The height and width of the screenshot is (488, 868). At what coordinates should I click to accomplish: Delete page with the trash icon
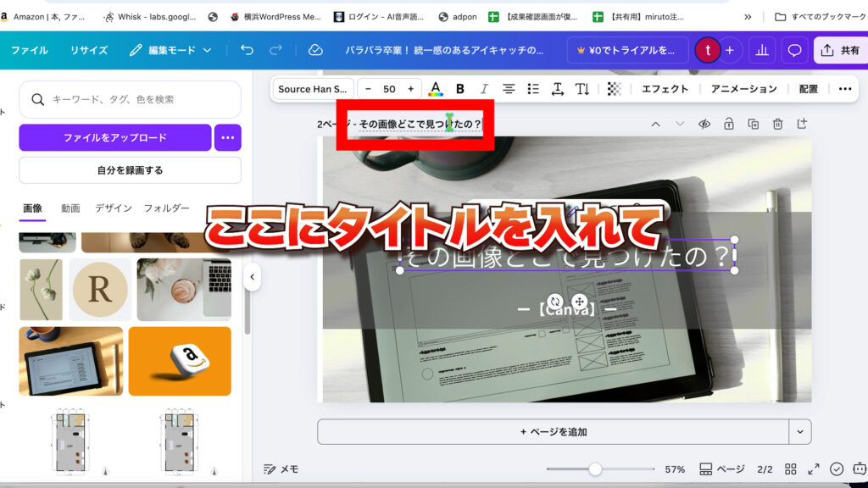tap(777, 125)
